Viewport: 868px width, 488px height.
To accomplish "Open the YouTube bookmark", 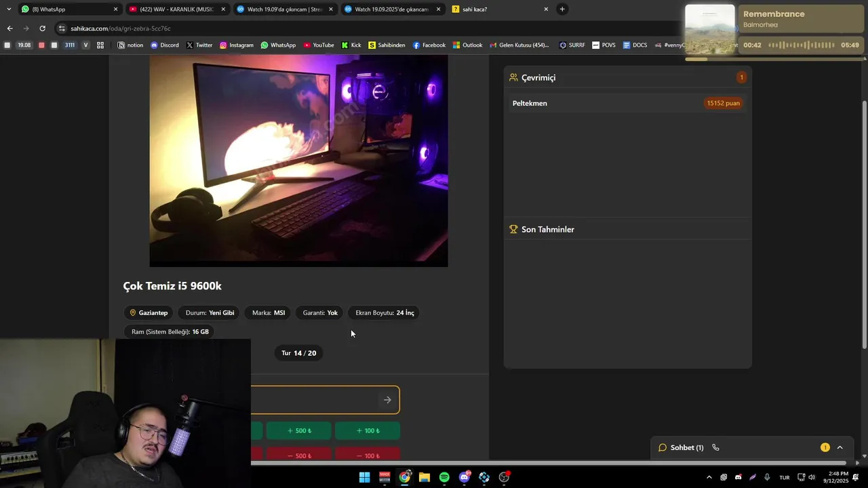I will click(319, 45).
